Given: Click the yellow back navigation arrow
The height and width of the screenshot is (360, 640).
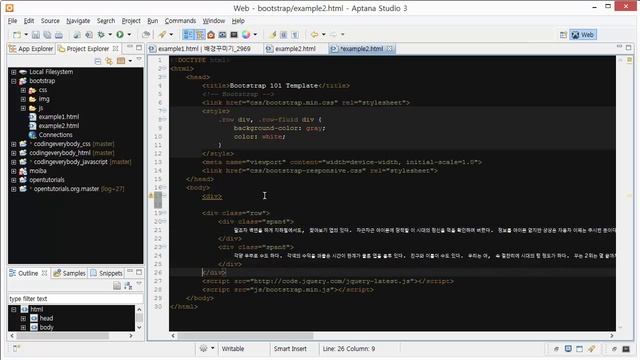Looking at the screenshot, I should pyautogui.click(x=314, y=35).
